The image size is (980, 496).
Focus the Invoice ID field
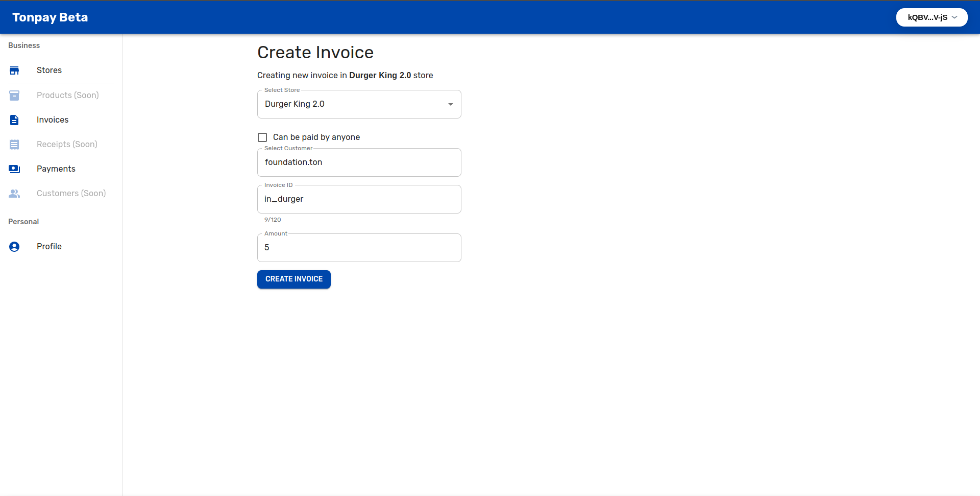[x=359, y=199]
